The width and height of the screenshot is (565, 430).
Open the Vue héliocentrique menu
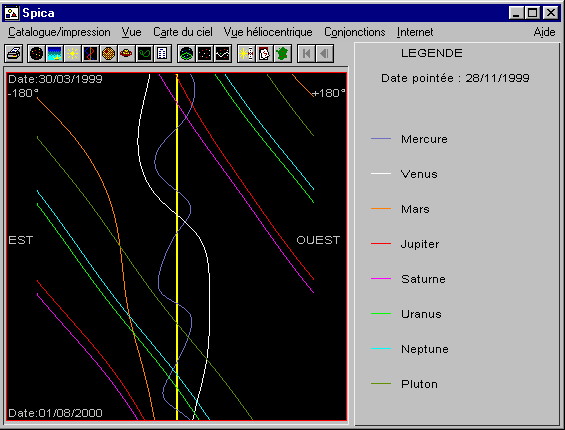tap(268, 32)
